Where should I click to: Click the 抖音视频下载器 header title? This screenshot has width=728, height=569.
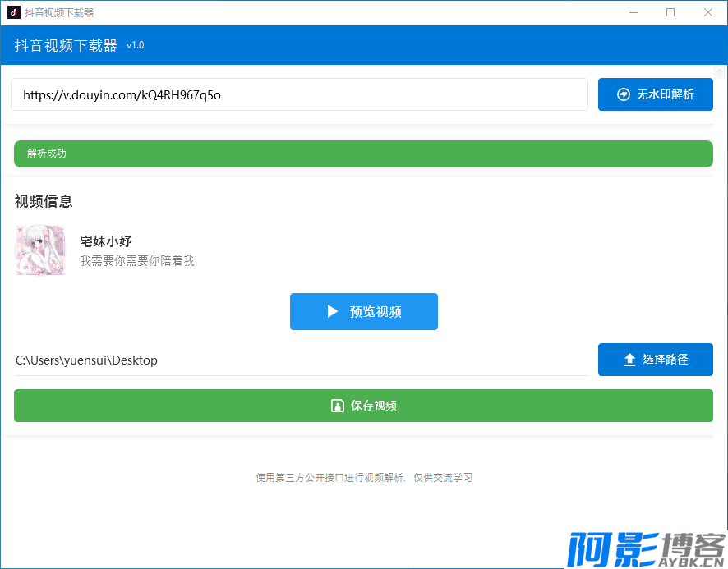point(66,45)
